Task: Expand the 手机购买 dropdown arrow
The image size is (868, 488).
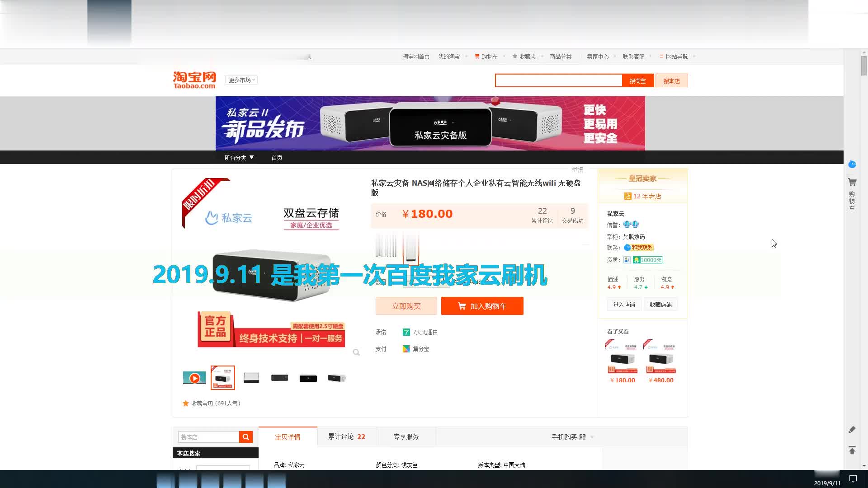Action: [x=592, y=437]
